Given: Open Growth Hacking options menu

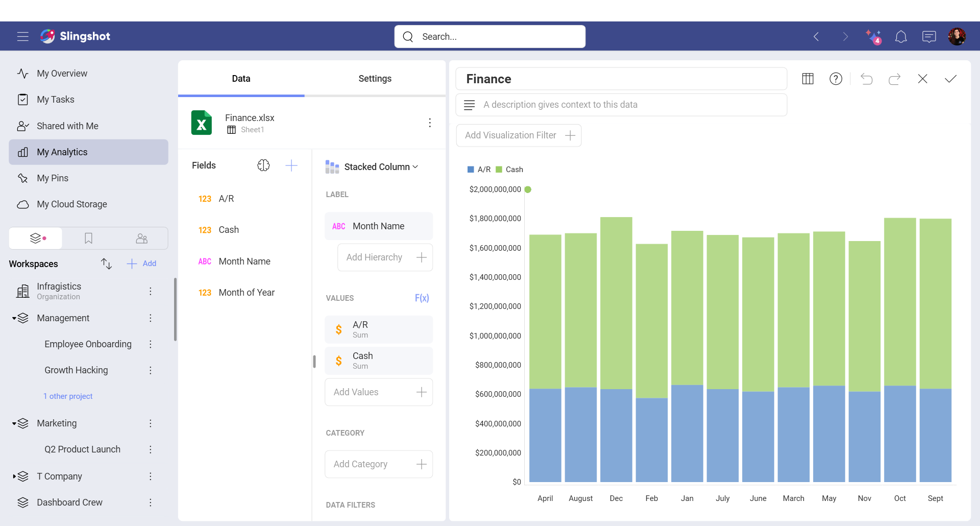Looking at the screenshot, I should coord(151,370).
